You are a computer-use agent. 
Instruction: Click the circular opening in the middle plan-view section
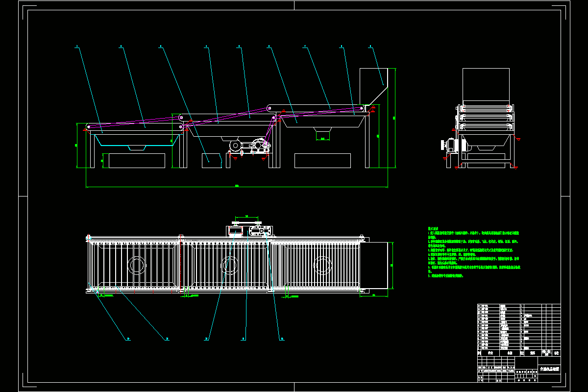point(230,265)
